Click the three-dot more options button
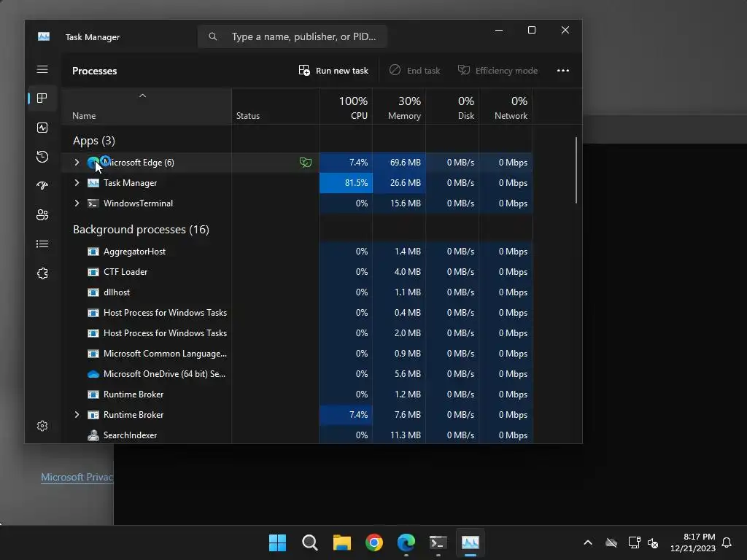This screenshot has height=560, width=747. pyautogui.click(x=562, y=71)
